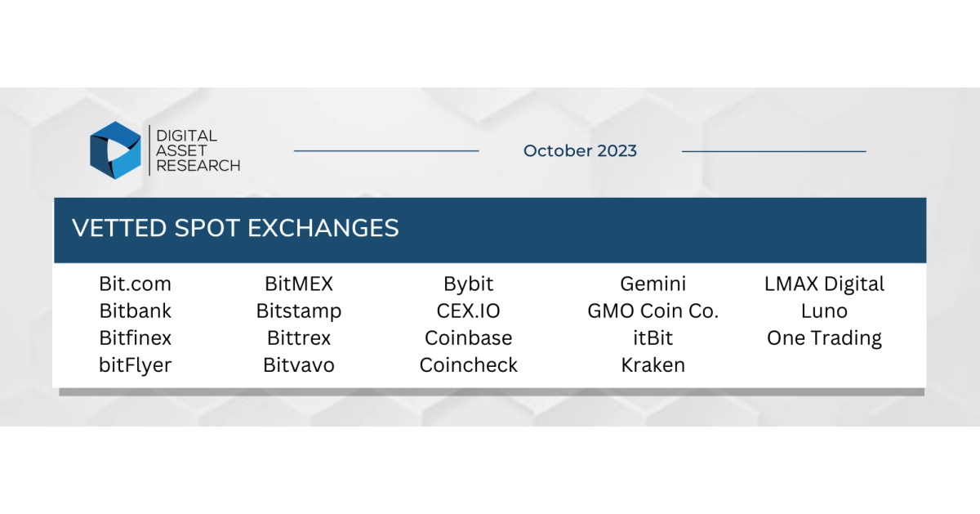Select One Trading exchange name
The height and width of the screenshot is (514, 980).
tap(824, 338)
